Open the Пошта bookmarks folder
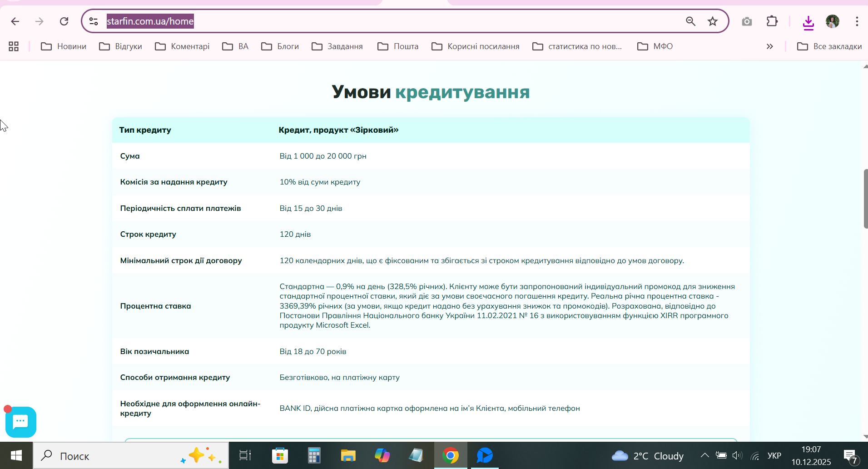 click(x=398, y=46)
